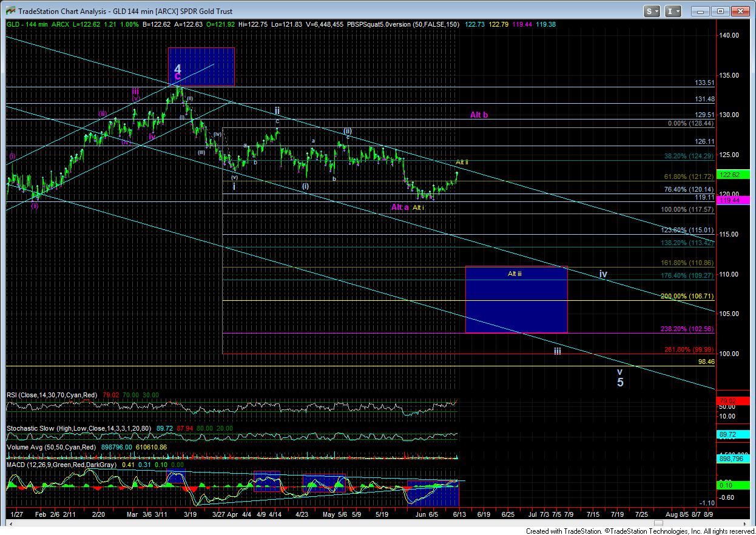The width and height of the screenshot is (756, 535).
Task: Click the TradeStation chart icon in the title bar
Action: (10, 11)
